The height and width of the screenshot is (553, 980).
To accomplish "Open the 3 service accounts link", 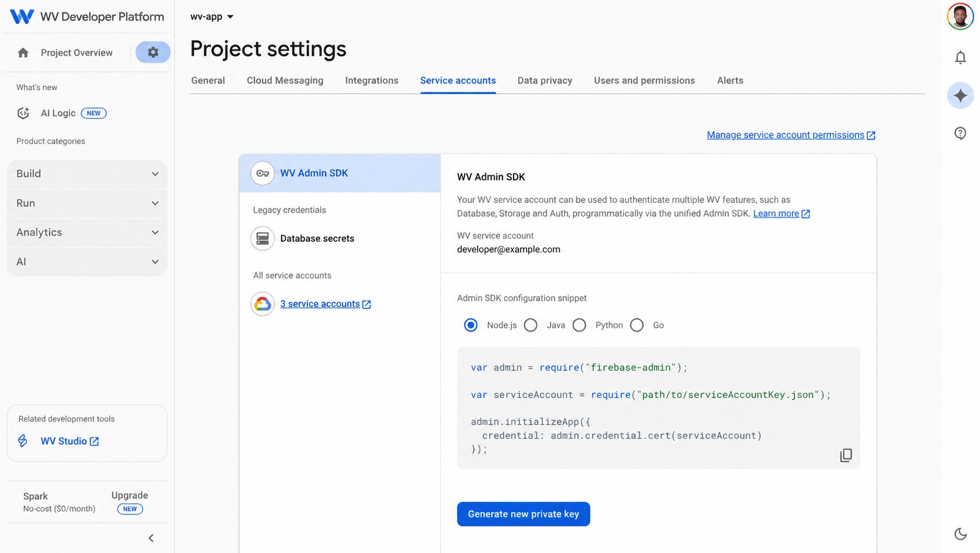I will 326,304.
